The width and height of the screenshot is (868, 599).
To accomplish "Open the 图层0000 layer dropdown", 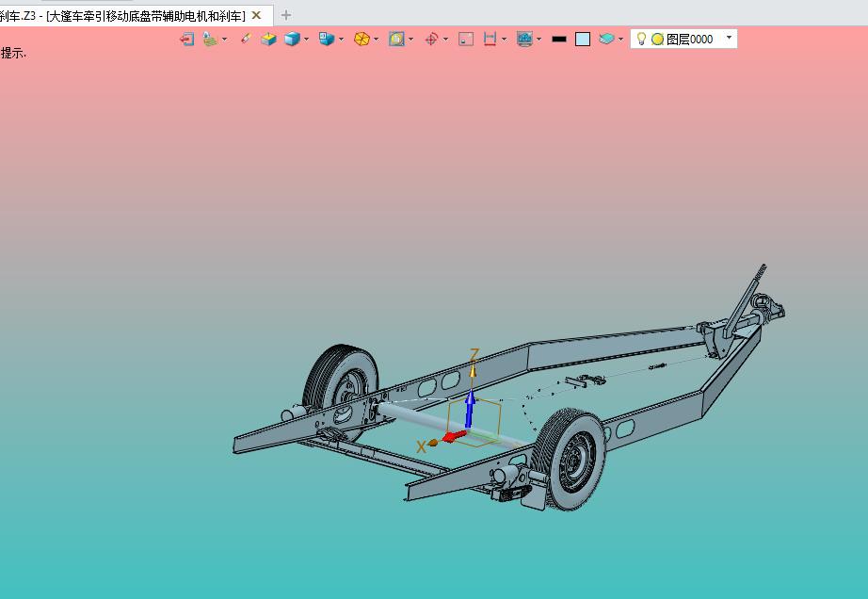I will [x=729, y=38].
